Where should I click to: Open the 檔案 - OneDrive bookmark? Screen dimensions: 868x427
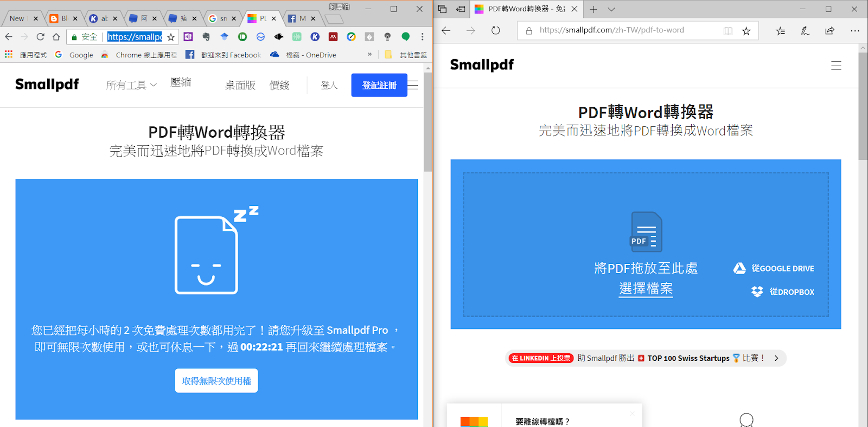tap(303, 55)
